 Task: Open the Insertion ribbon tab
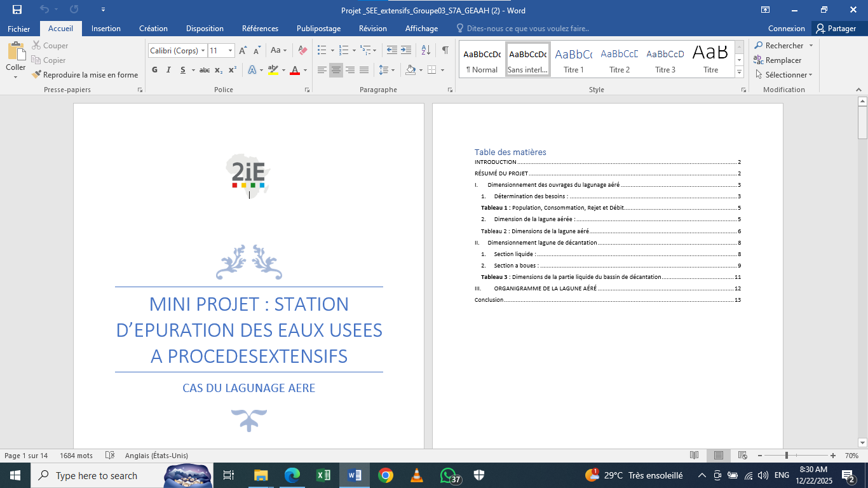pyautogui.click(x=106, y=29)
